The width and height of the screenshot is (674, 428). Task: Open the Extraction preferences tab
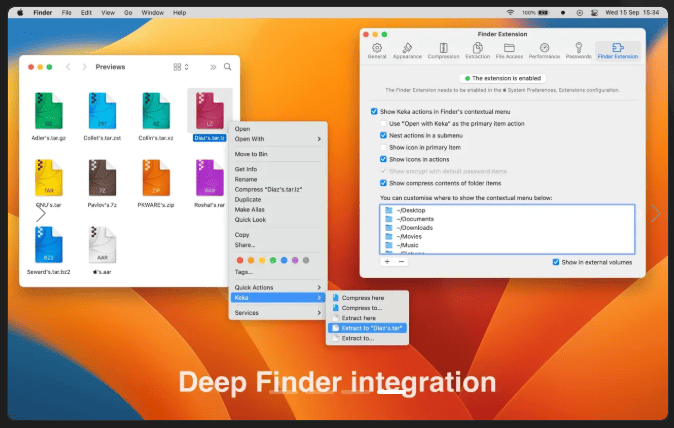tap(477, 51)
